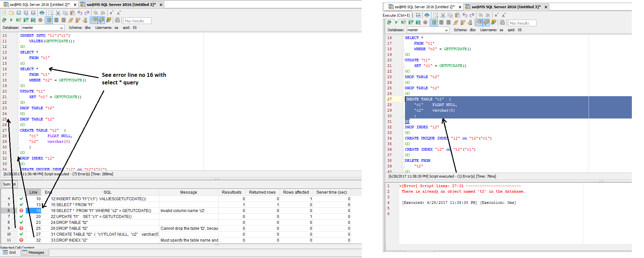This screenshot has width=644, height=258.
Task: Collapse DELETE FROM block at line 38, right editor
Action: pos(403,161)
